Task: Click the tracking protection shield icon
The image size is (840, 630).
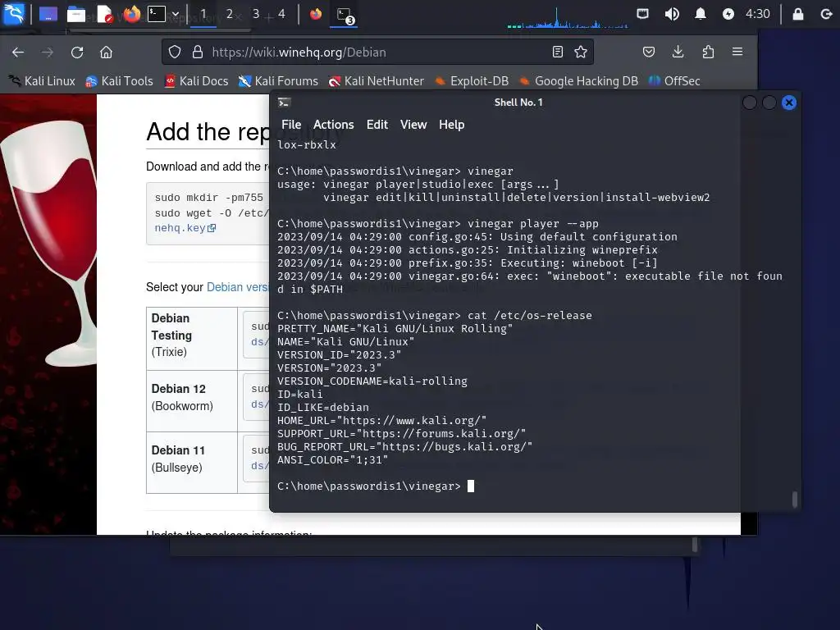Action: point(175,52)
